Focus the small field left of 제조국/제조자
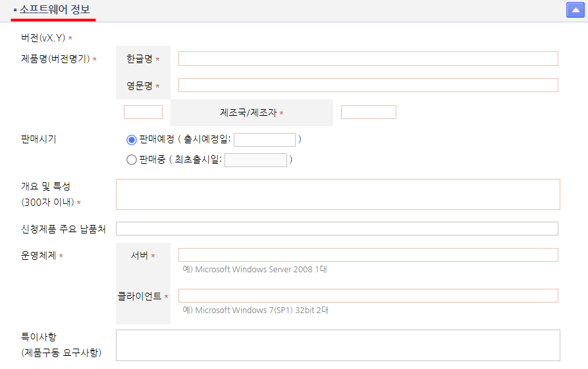Viewport: 588px width, 369px height. [x=143, y=112]
